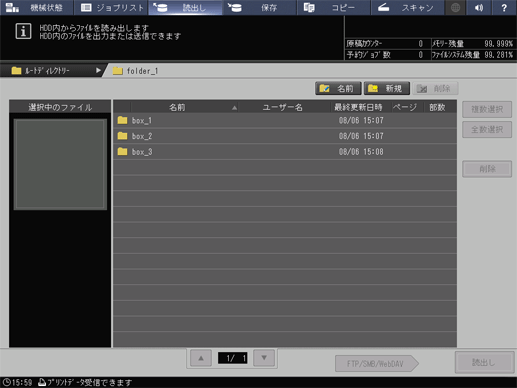517x388 pixels.
Task: Go to previous page with up arrow
Action: 201,358
